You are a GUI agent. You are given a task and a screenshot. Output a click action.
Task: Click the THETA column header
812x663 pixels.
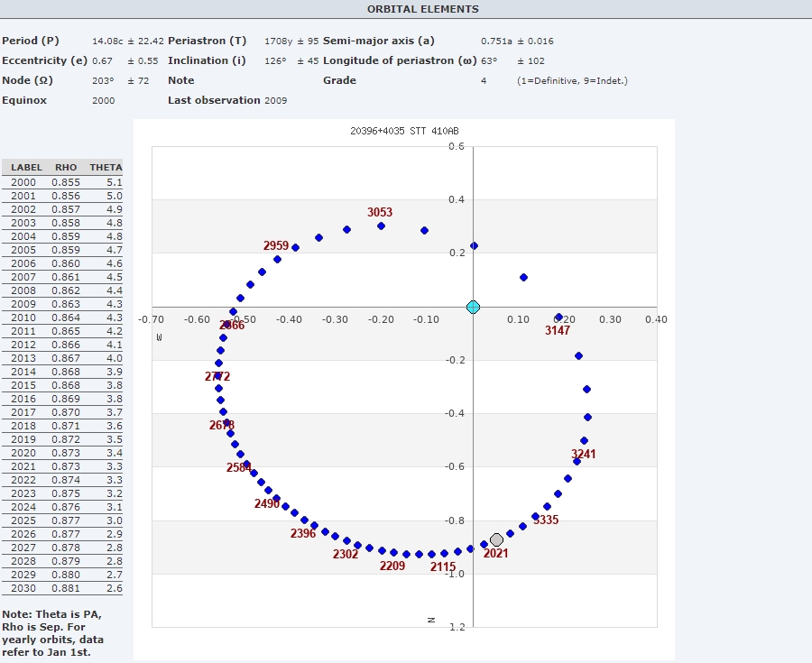(x=106, y=167)
